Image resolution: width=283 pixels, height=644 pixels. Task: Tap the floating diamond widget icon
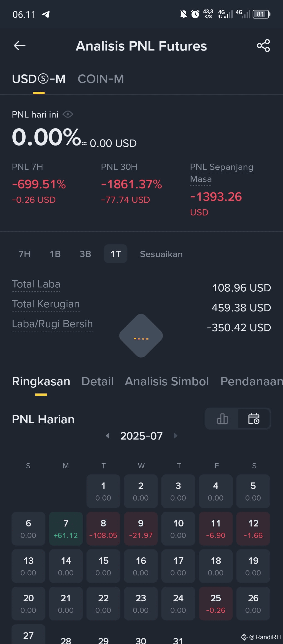coord(141,336)
